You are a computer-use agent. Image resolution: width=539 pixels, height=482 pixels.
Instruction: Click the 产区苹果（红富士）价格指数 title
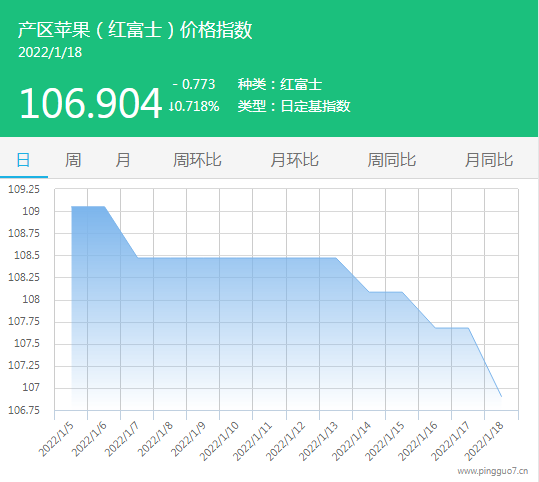(x=135, y=30)
